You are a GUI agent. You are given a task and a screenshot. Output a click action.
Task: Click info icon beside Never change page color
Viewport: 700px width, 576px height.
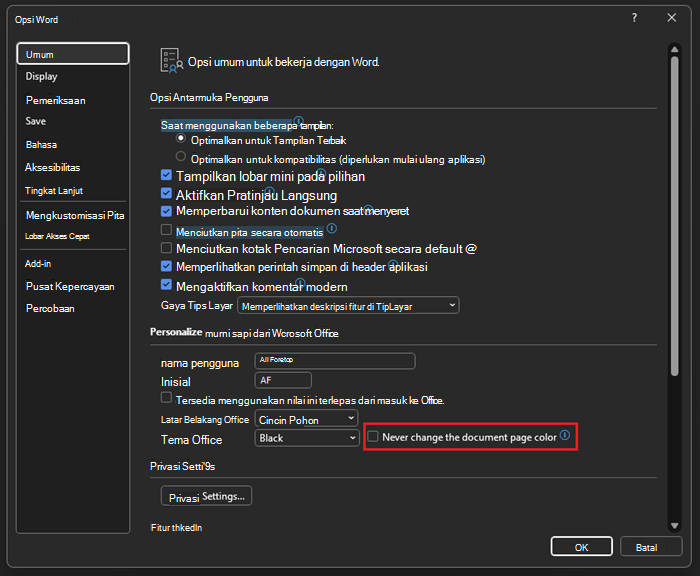point(565,435)
